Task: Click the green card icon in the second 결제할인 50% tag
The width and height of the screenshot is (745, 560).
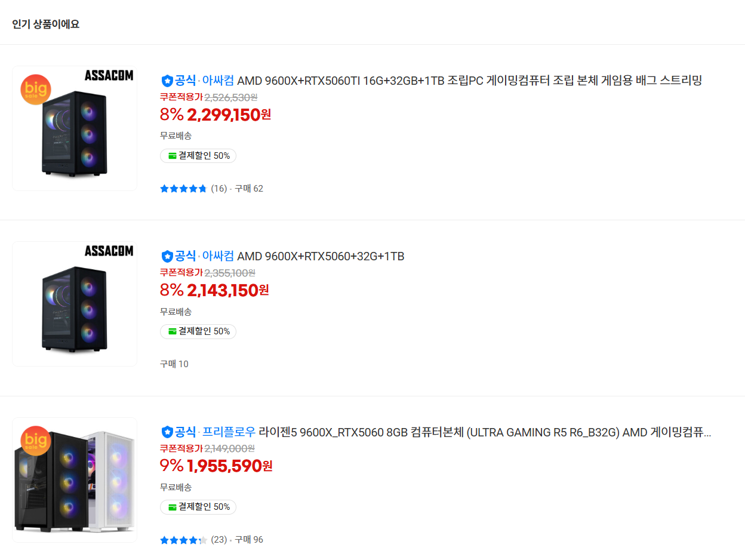Action: pos(173,331)
